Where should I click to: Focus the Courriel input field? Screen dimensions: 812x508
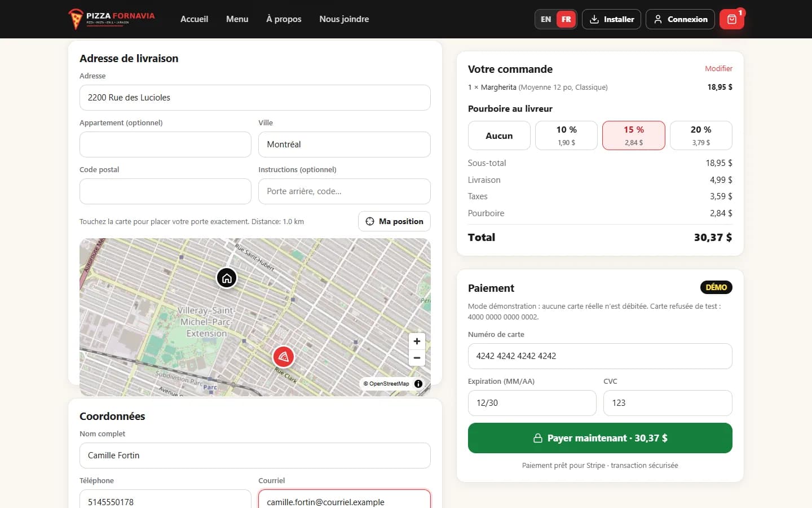point(345,500)
